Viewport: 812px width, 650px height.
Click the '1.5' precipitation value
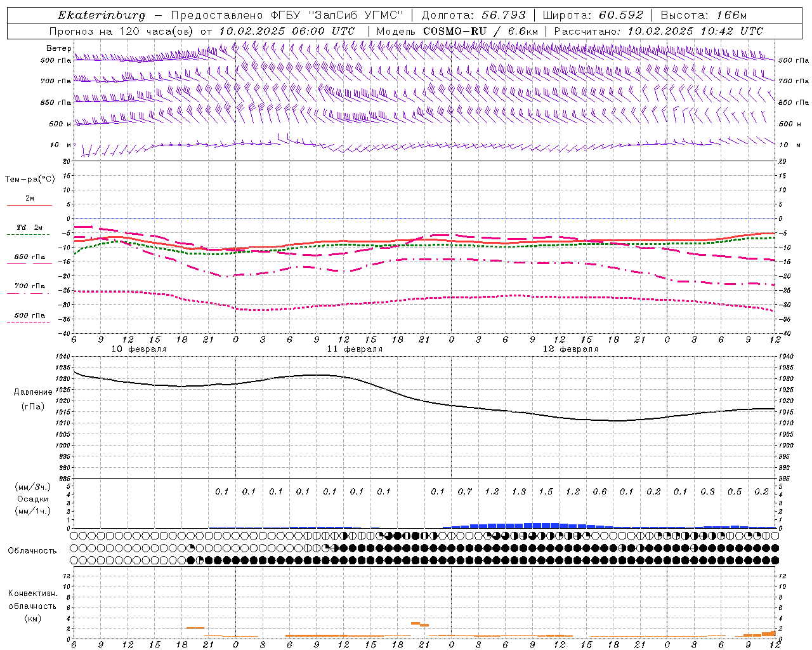point(546,492)
